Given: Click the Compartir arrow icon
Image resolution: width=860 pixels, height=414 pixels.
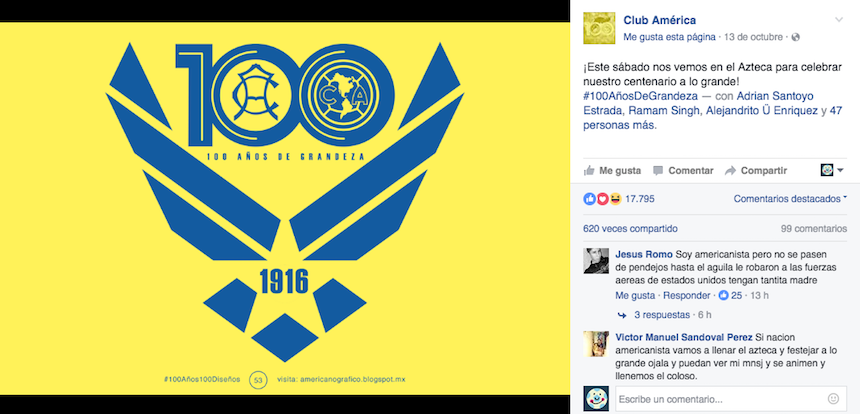Looking at the screenshot, I should click(x=730, y=171).
